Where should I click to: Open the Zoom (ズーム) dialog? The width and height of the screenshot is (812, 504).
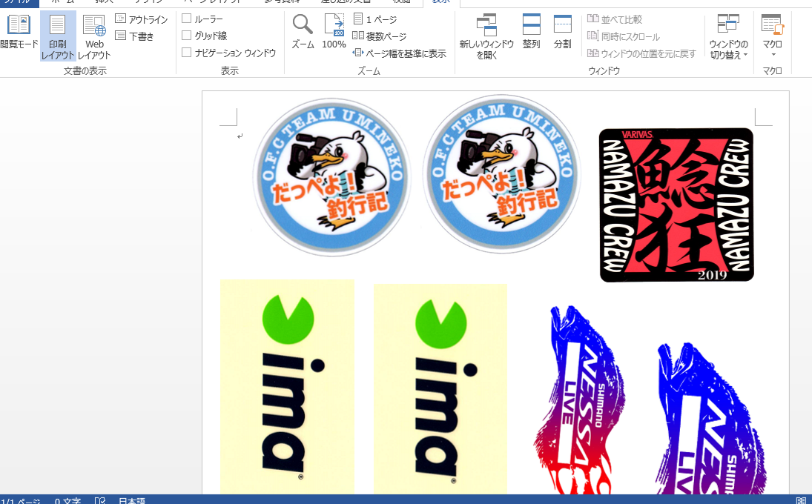pyautogui.click(x=303, y=32)
